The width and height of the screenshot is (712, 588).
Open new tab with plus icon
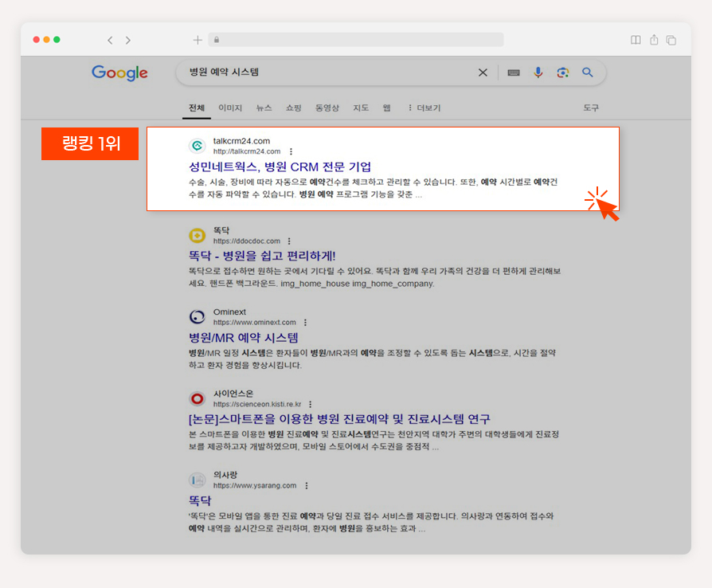pos(197,40)
